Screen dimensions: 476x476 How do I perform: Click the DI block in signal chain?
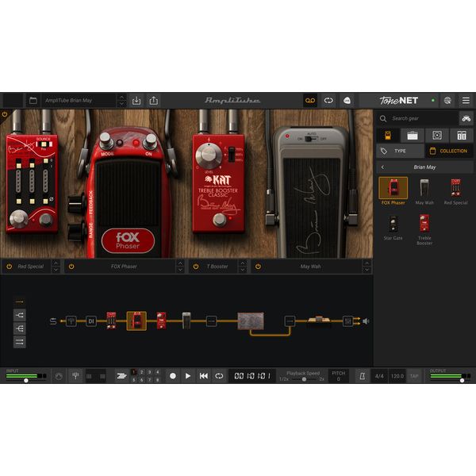[91, 321]
